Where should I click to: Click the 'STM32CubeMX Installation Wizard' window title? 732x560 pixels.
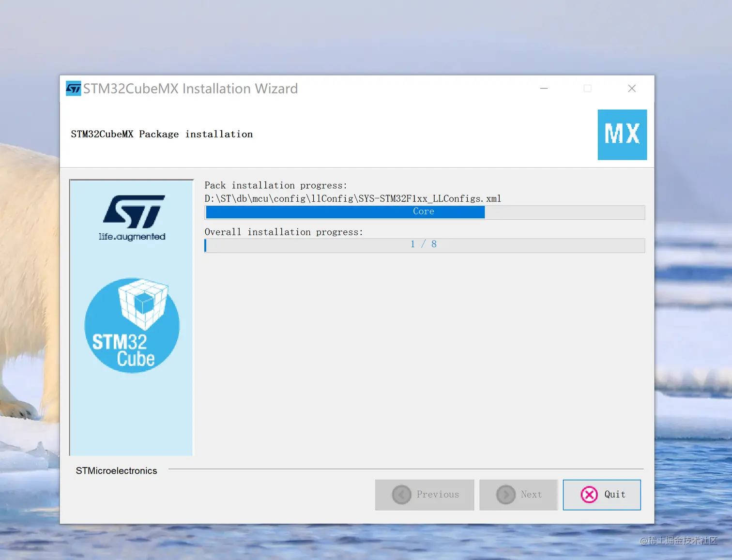(x=190, y=89)
